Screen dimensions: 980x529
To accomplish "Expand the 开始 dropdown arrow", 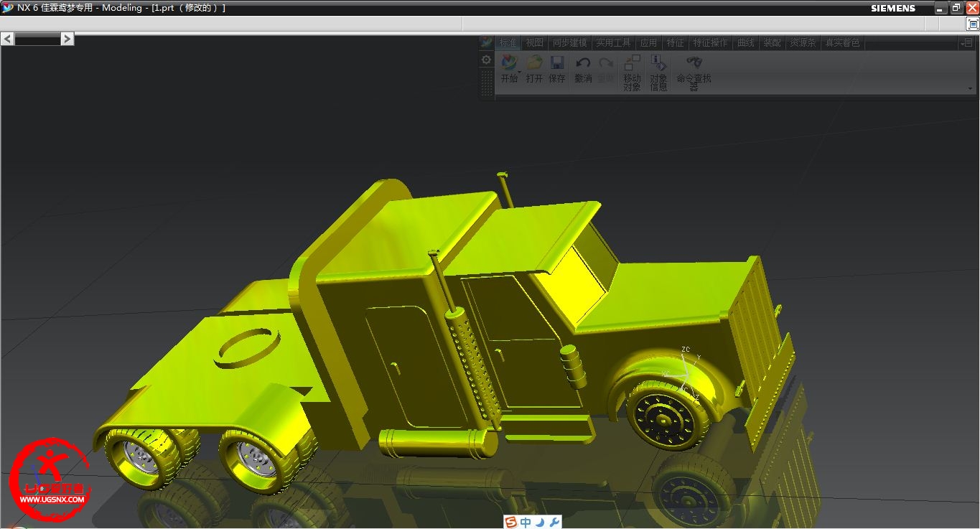I will [x=519, y=72].
